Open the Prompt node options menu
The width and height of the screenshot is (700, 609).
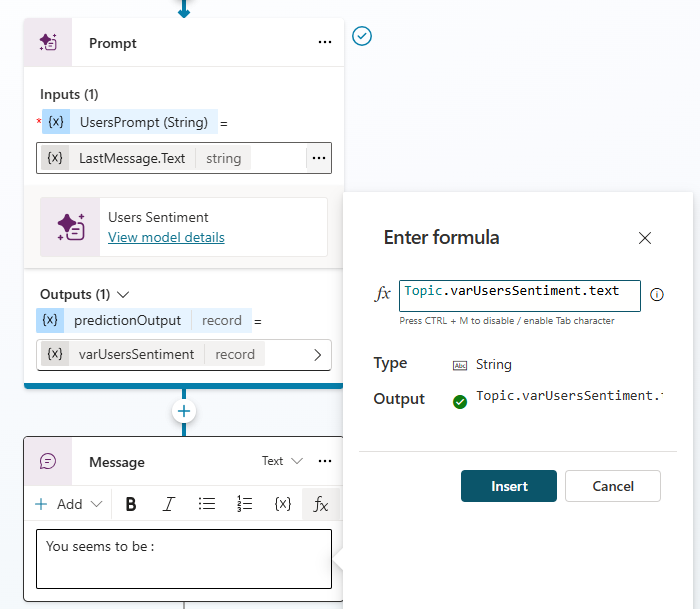324,43
